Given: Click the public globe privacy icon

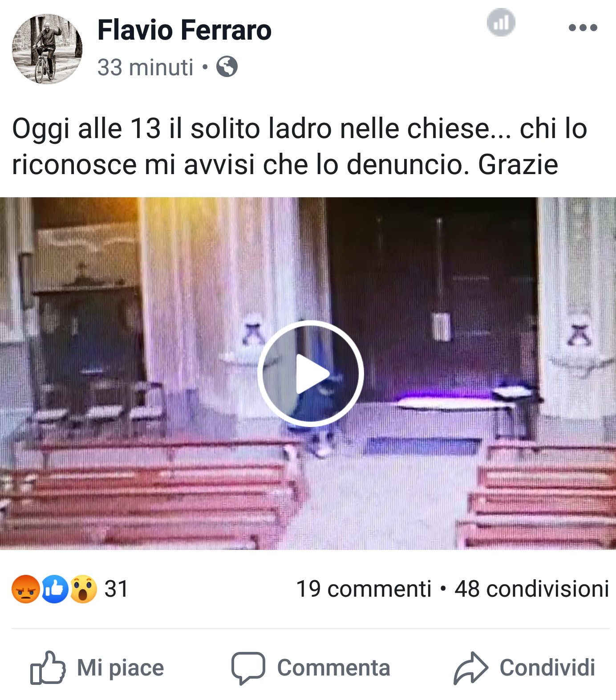Looking at the screenshot, I should coord(227,67).
